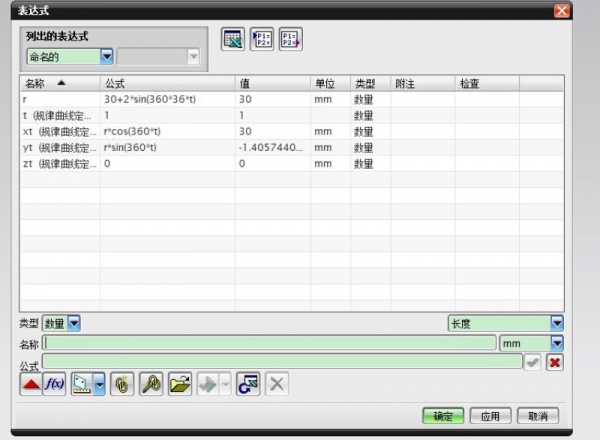The image size is (600, 440).
Task: Click the 应用 button
Action: 490,415
